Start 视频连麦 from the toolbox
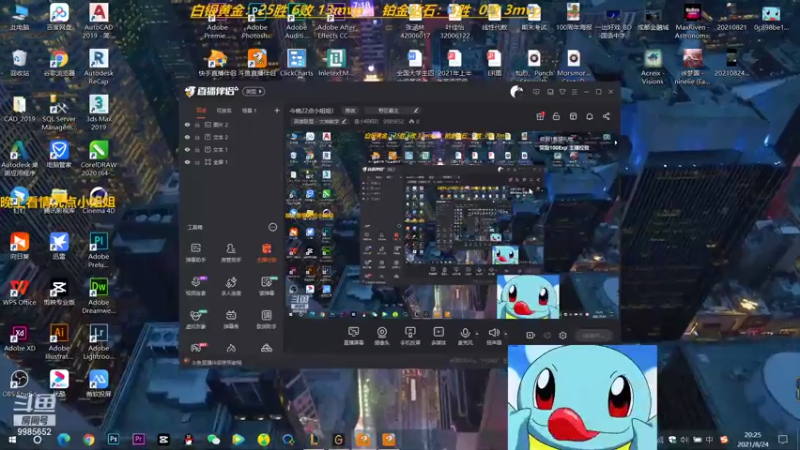This screenshot has width=800, height=450. [195, 286]
